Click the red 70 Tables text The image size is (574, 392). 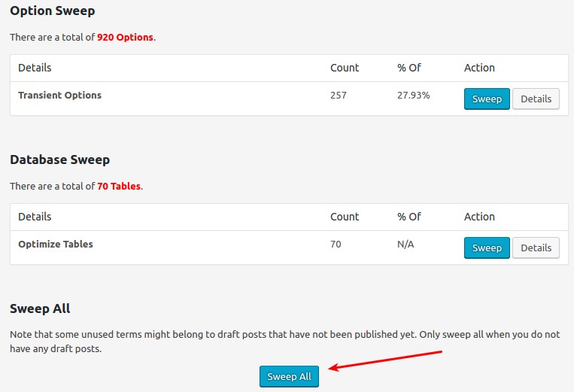pos(119,186)
